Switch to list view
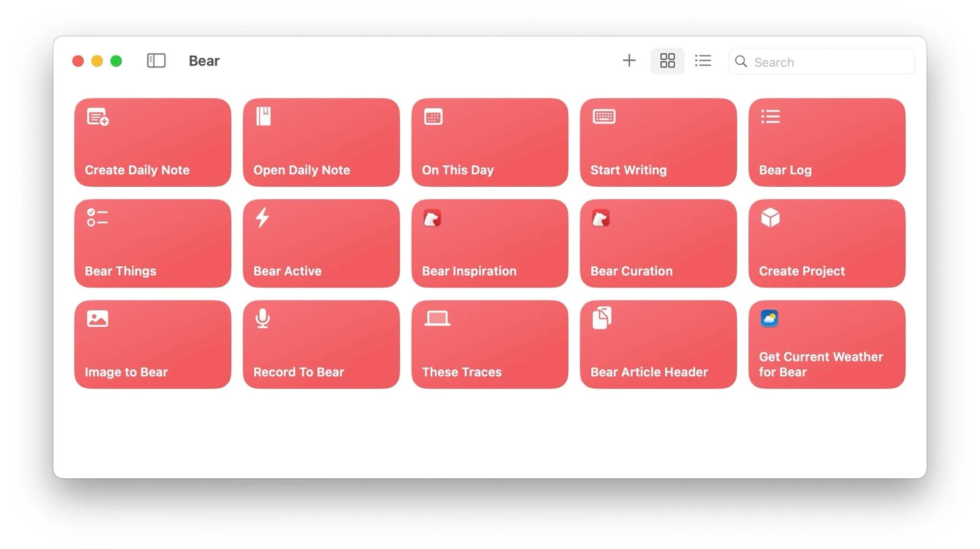Viewport: 980px width, 549px height. tap(703, 60)
